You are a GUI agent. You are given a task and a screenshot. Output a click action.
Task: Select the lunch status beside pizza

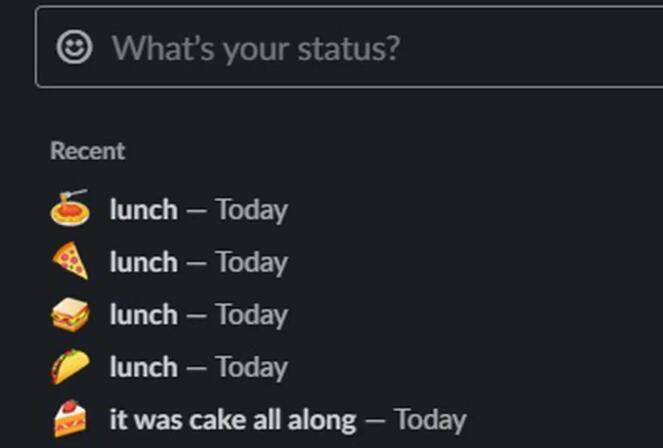point(143,262)
